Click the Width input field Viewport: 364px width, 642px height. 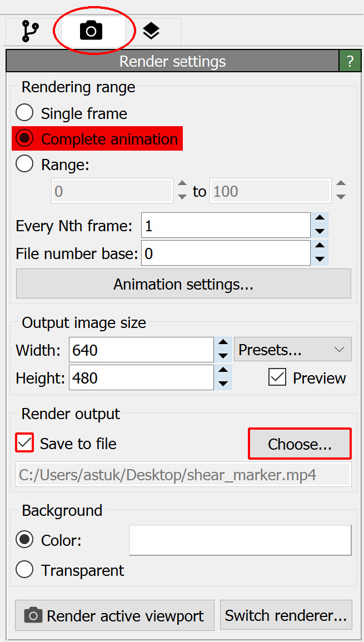(x=141, y=350)
